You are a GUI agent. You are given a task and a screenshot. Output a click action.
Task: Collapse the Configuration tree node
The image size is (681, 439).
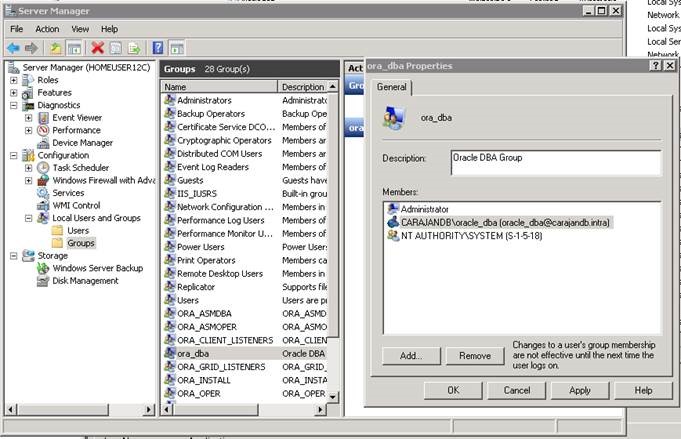[x=13, y=155]
